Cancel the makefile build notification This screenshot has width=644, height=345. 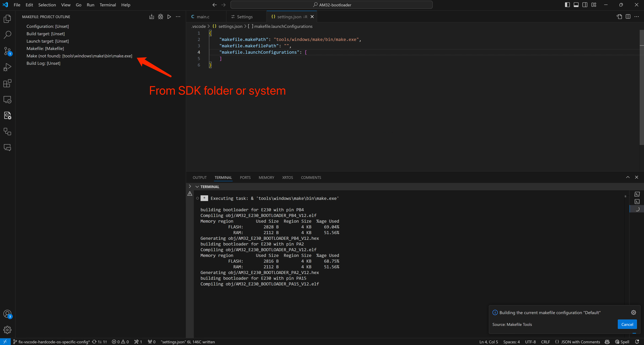pos(627,324)
